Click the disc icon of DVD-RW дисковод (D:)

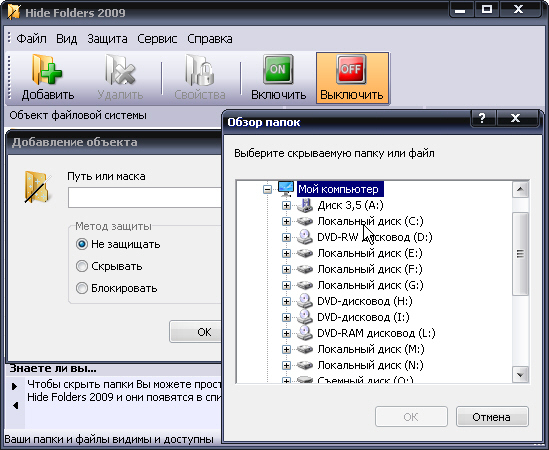coord(305,237)
